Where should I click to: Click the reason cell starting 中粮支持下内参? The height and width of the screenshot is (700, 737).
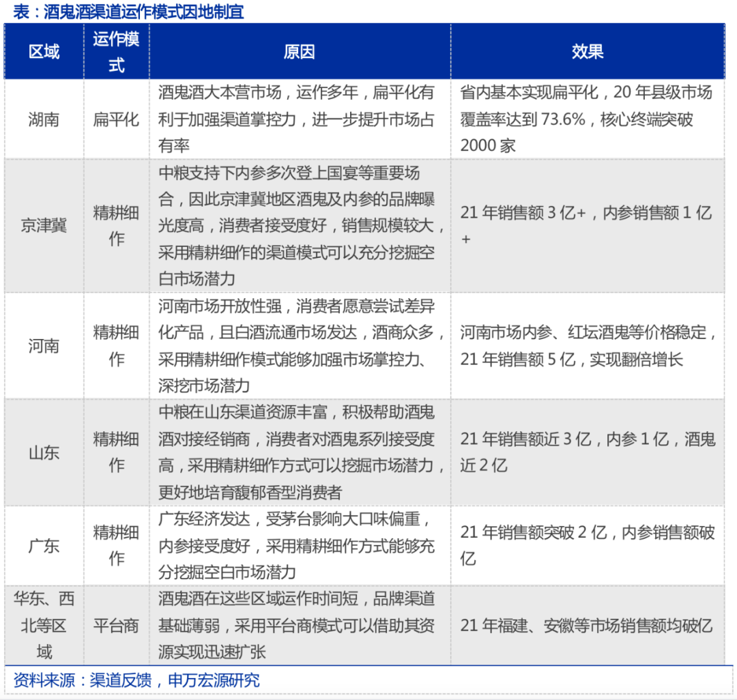300,226
